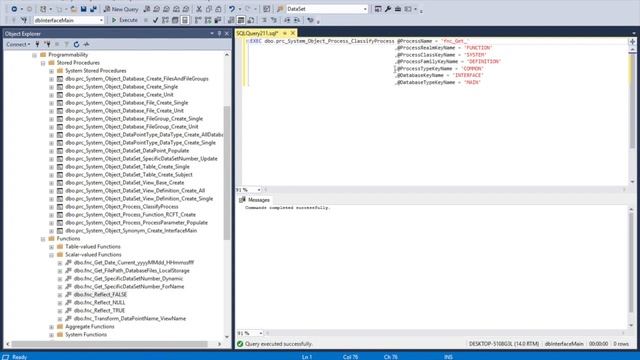Image resolution: width=640 pixels, height=360 pixels.
Task: Click the Paste clipboard icon
Action: [x=218, y=9]
